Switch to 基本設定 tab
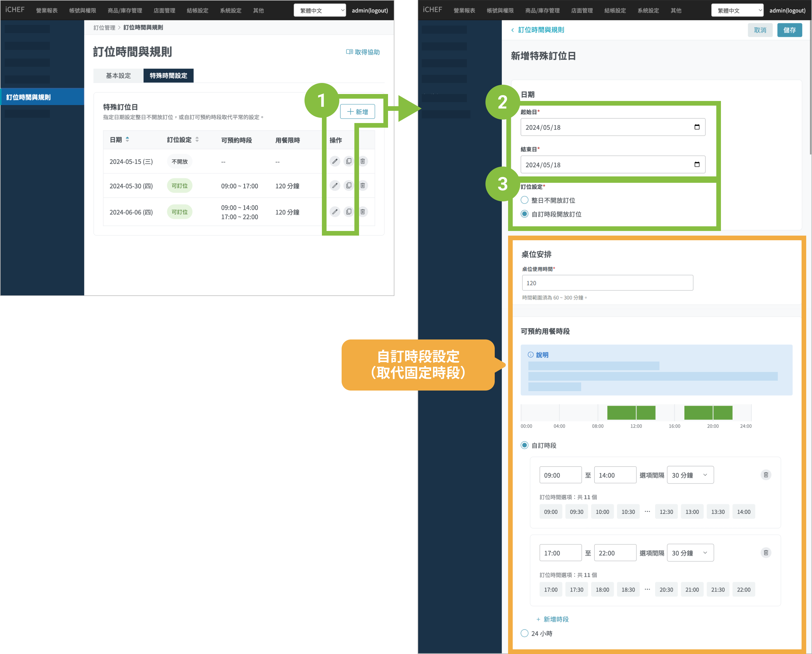 pos(118,76)
